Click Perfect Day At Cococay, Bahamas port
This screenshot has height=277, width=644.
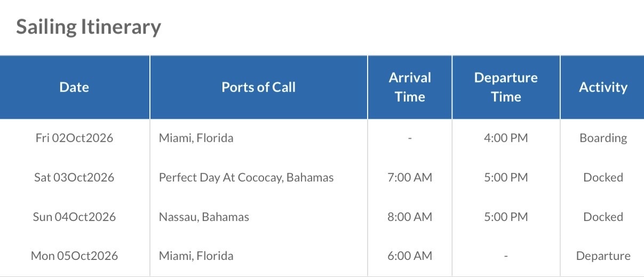(x=246, y=177)
